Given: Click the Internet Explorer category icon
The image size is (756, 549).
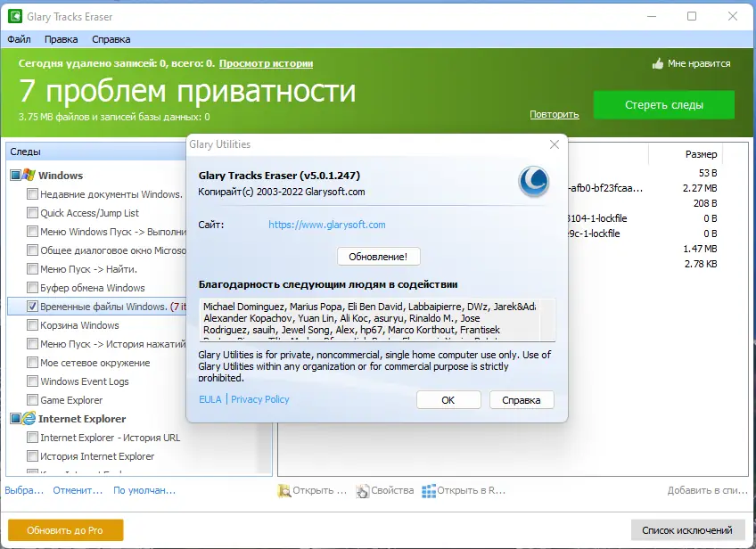Looking at the screenshot, I should coord(29,418).
